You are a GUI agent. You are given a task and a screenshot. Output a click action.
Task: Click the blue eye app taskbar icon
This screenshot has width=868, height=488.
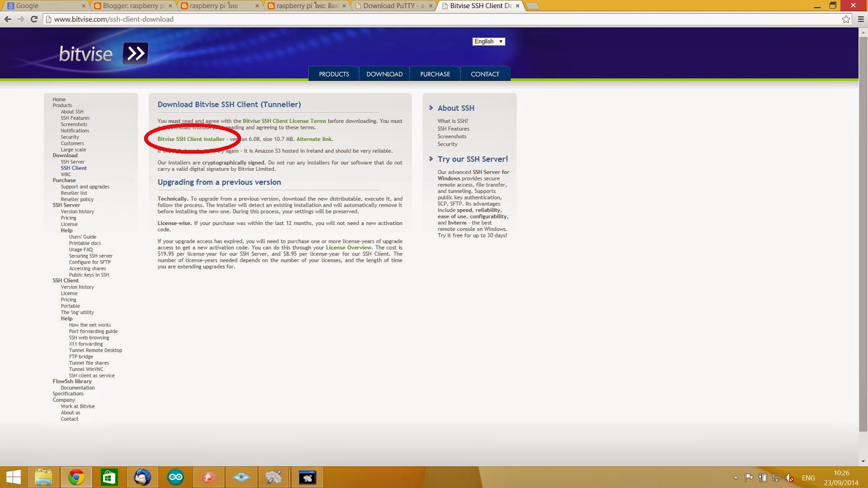pyautogui.click(x=241, y=477)
